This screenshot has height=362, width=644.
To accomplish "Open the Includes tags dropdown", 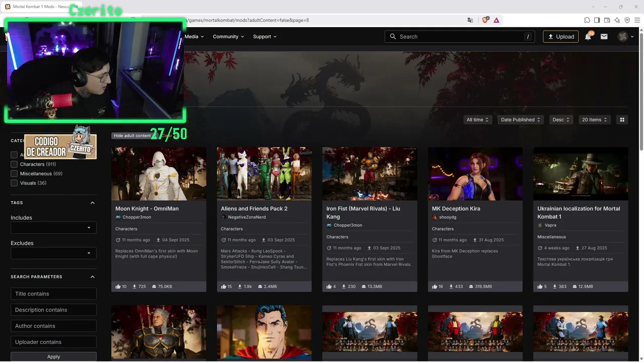I will point(53,228).
